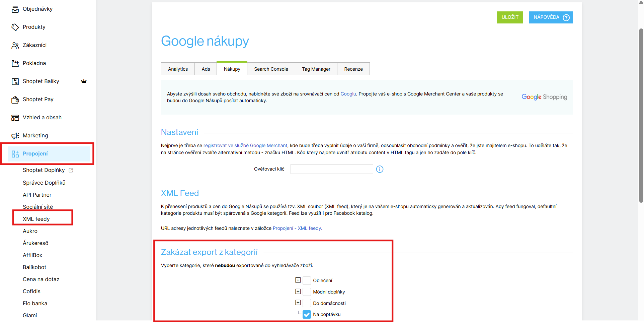The image size is (644, 322).
Task: Click the Oblečení category label
Action: pos(323,281)
